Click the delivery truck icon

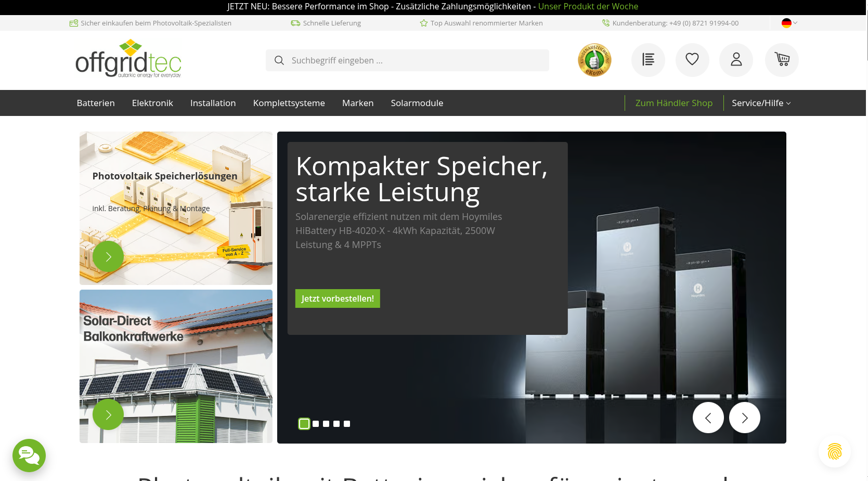(x=295, y=23)
